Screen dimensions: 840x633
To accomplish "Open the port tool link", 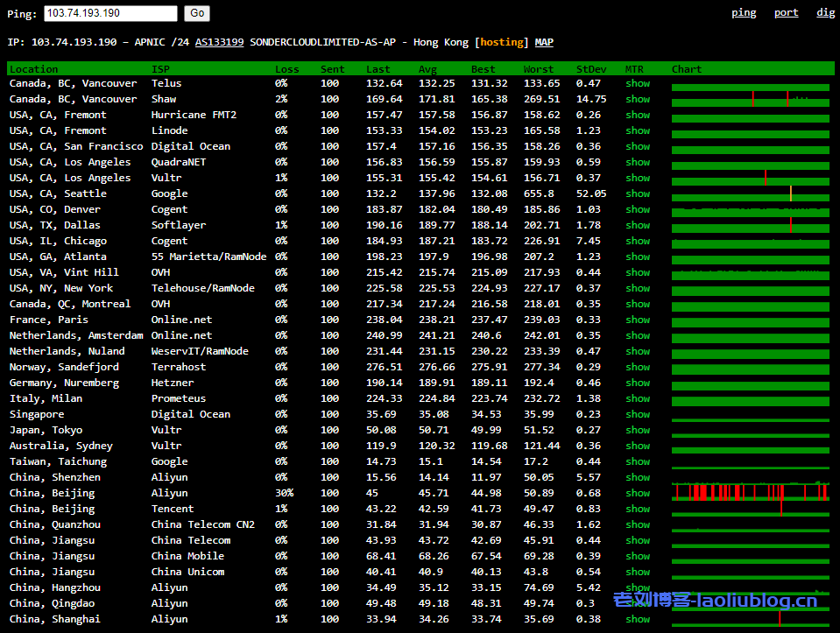I will coord(786,13).
